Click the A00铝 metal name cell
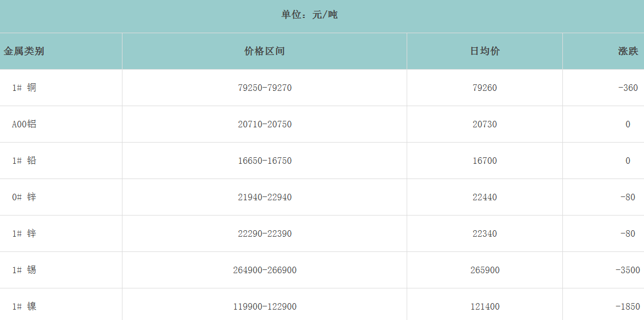The image size is (644, 320). pos(24,124)
